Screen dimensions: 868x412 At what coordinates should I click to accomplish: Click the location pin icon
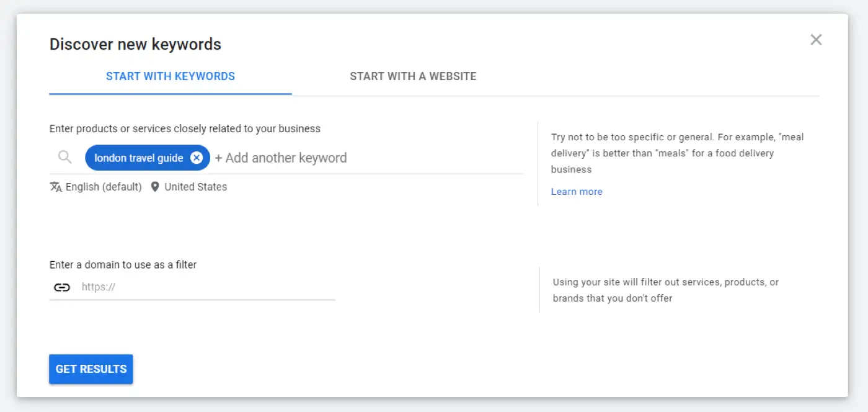pos(155,187)
